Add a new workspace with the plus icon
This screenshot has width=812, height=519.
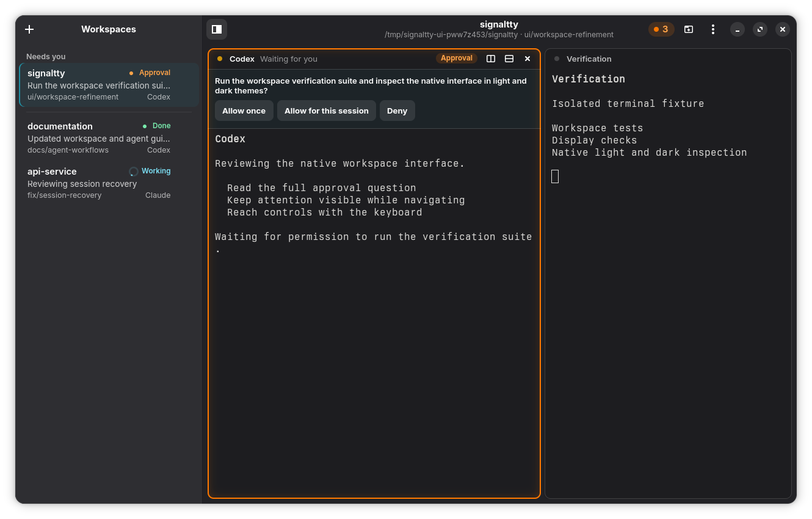tap(29, 29)
